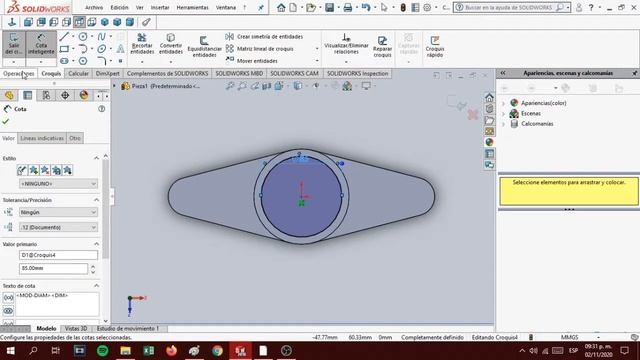Open the Ningún tolerance type dropdown
Viewport: 640px width, 360px height.
coord(58,212)
